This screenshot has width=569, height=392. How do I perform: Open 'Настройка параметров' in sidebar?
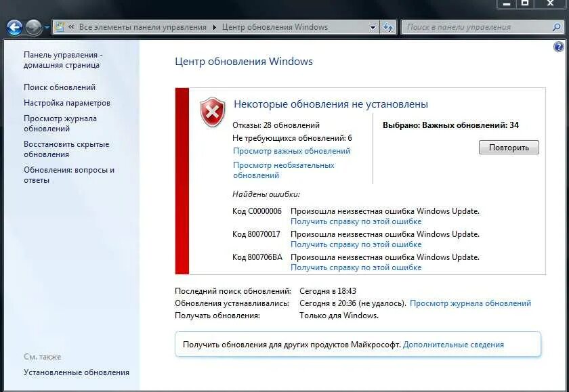click(x=67, y=103)
